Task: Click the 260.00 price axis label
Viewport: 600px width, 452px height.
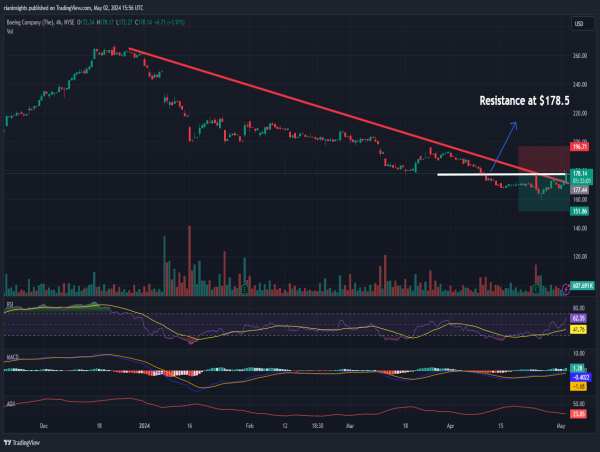Action: pyautogui.click(x=580, y=56)
